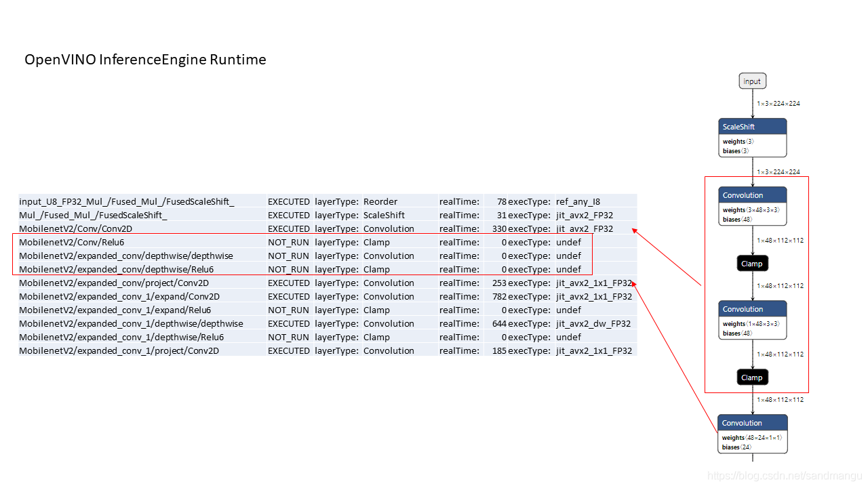This screenshot has width=868, height=488.
Task: Click the realTime value 31
Action: coord(502,215)
